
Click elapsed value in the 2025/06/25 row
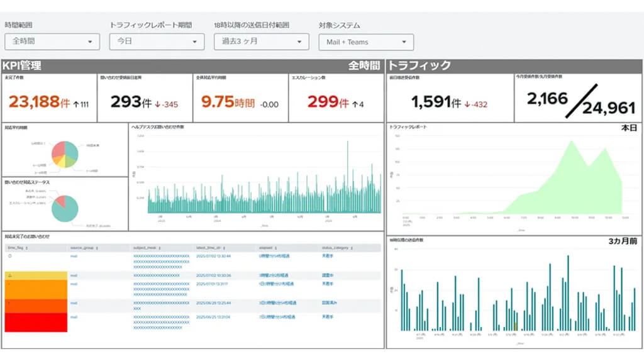click(277, 317)
